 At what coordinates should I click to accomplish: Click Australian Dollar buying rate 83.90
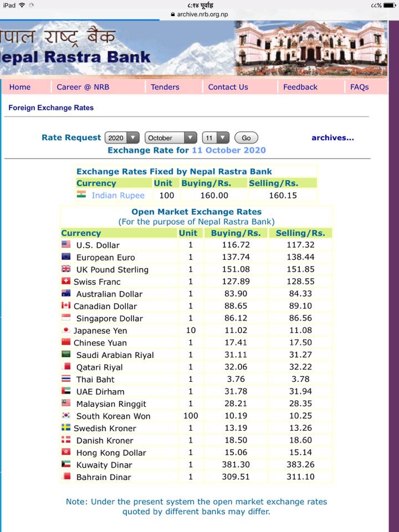pos(236,294)
